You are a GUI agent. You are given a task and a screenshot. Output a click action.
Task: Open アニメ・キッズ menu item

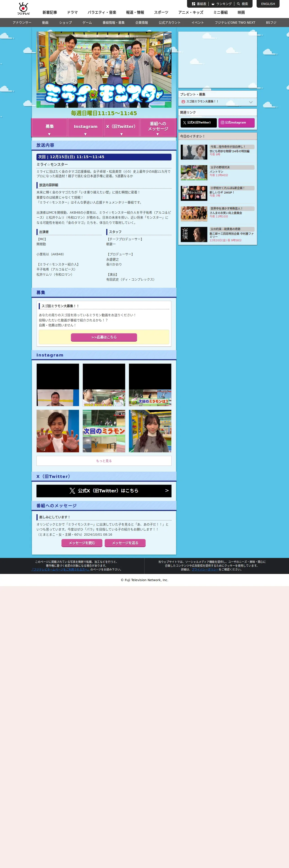pos(191,12)
